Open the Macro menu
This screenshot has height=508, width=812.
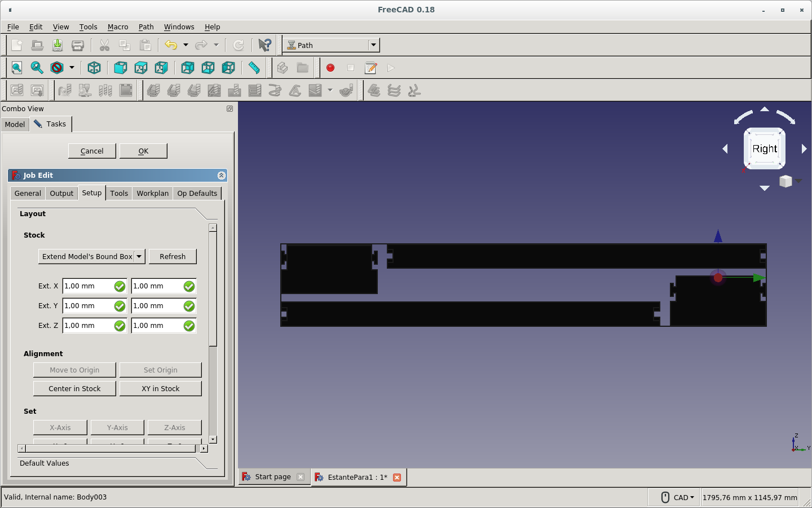pyautogui.click(x=118, y=27)
